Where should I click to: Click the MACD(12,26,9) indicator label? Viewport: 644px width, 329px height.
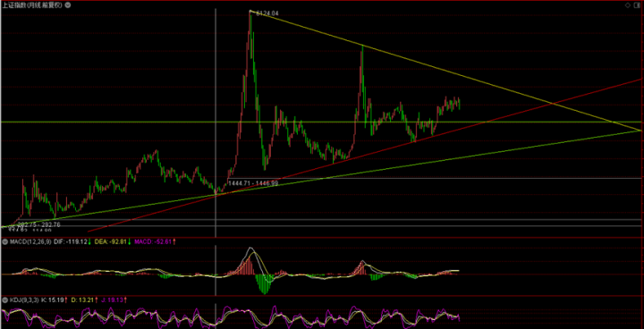30,242
